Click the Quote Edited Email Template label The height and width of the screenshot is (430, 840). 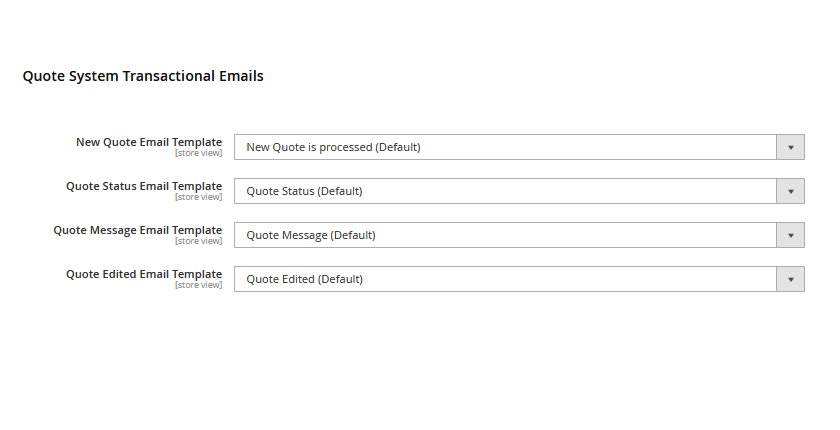[x=144, y=274]
